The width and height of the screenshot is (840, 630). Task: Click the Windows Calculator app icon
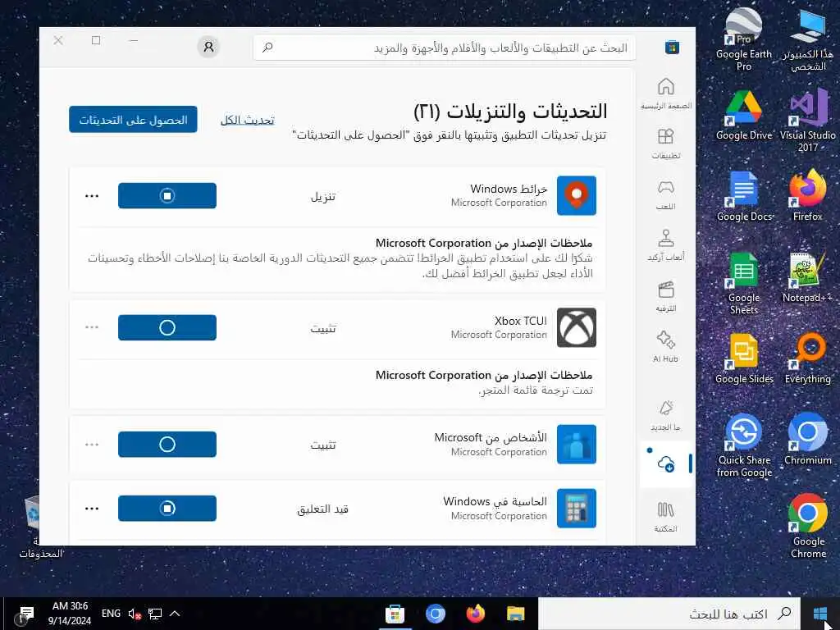[x=577, y=508]
